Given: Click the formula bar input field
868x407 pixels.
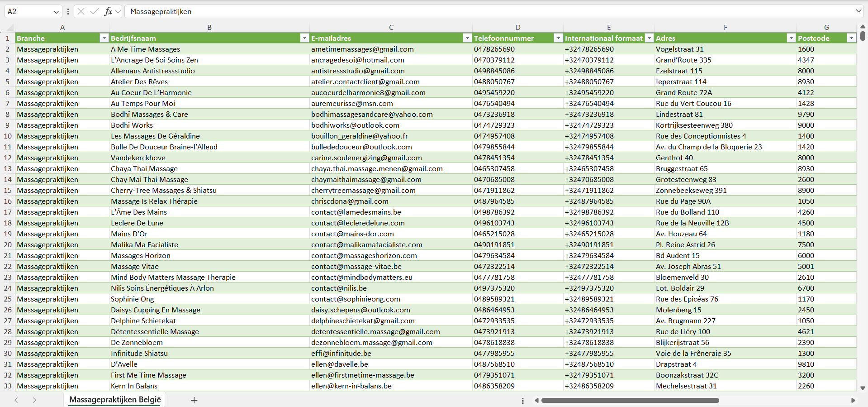Looking at the screenshot, I should click(452, 11).
